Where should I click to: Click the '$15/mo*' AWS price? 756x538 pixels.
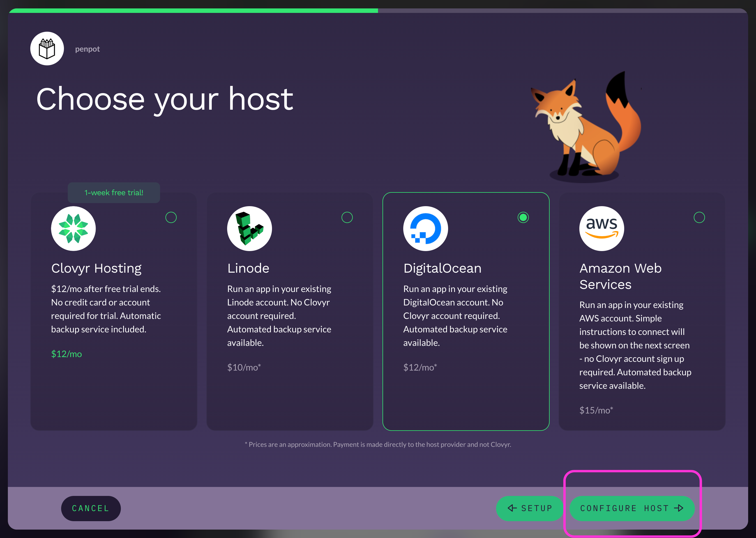(596, 410)
